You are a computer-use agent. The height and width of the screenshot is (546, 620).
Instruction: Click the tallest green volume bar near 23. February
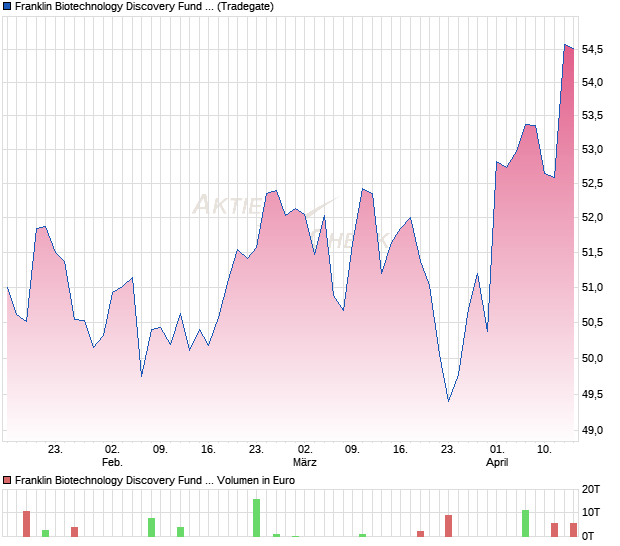[257, 518]
